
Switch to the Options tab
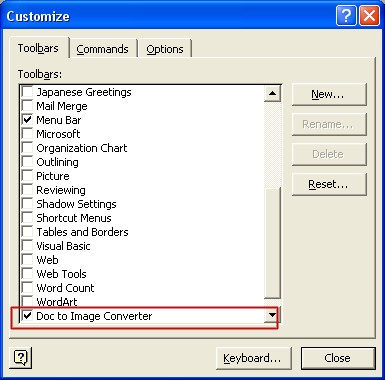(x=165, y=49)
